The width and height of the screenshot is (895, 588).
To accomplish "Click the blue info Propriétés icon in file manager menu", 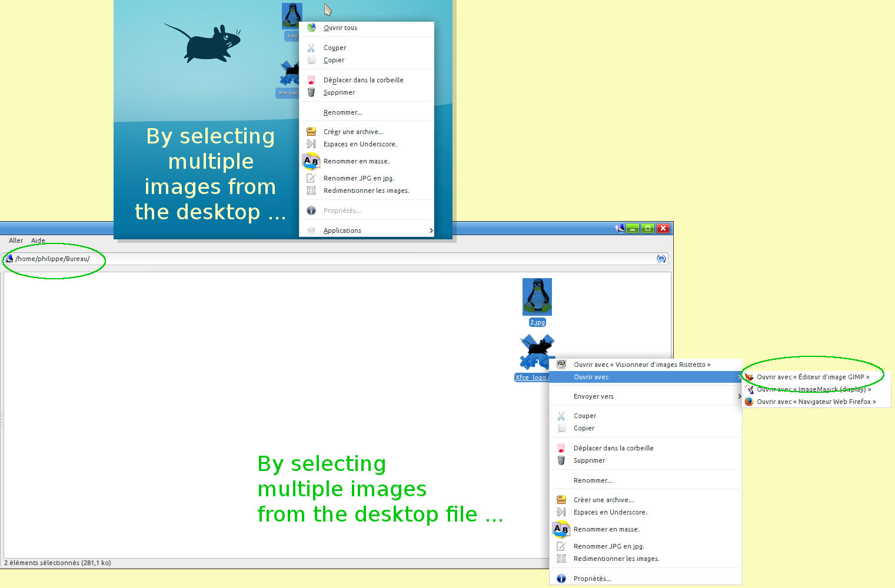I will (x=561, y=579).
